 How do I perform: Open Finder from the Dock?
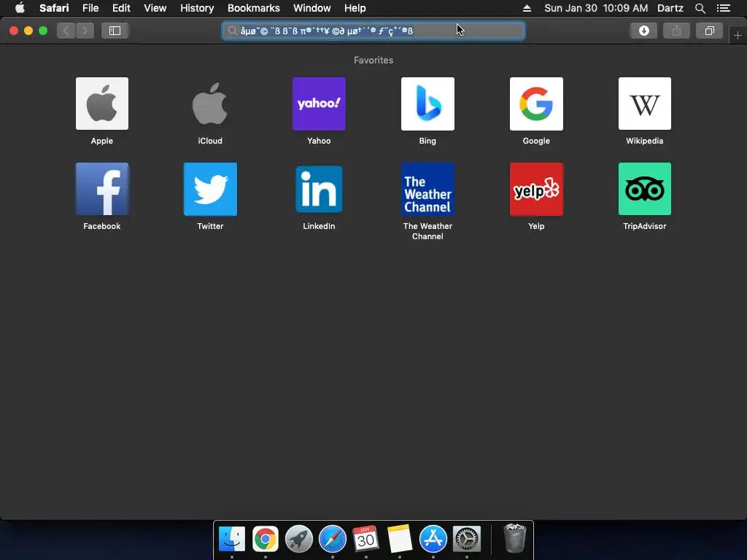pos(232,539)
